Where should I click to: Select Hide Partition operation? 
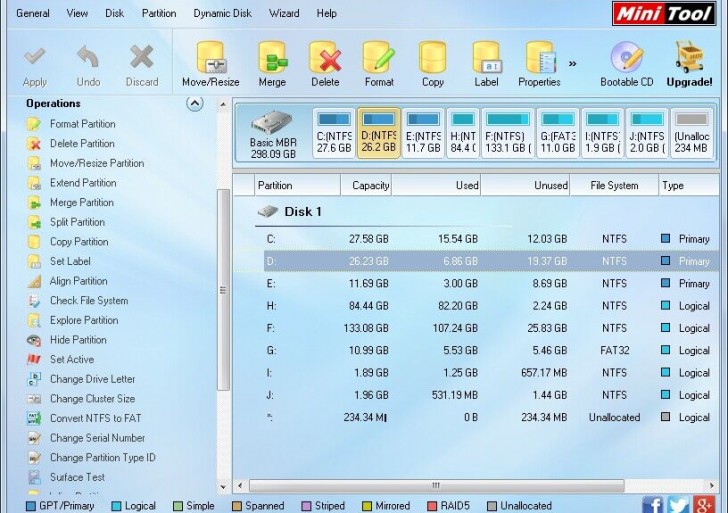(78, 339)
